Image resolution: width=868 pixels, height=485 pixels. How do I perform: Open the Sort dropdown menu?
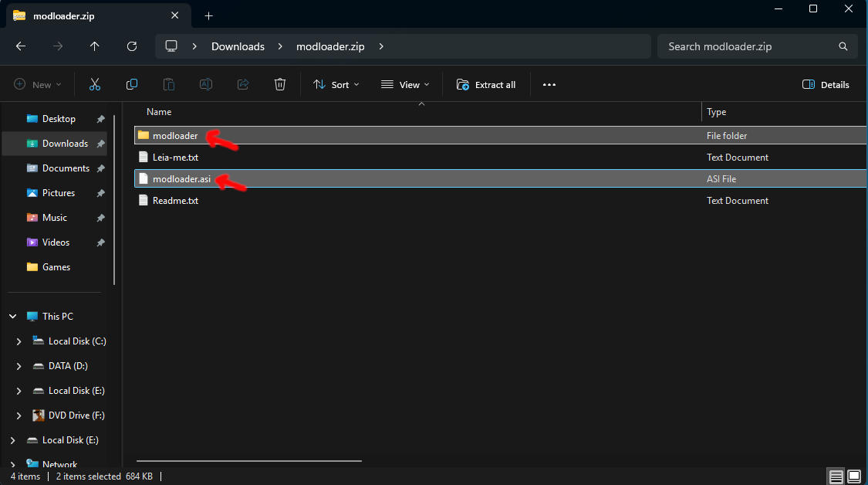(x=336, y=85)
